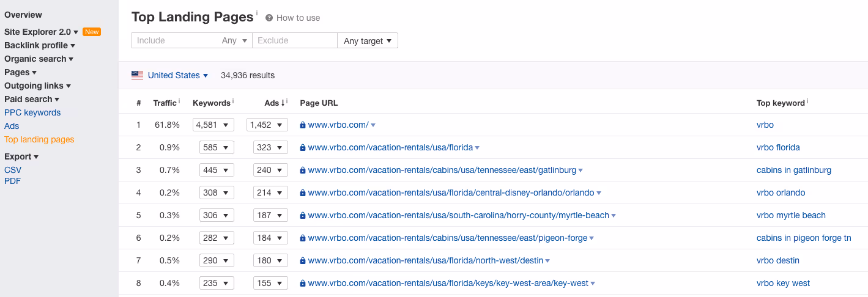Expand the 187 ads dropdown

[x=270, y=215]
